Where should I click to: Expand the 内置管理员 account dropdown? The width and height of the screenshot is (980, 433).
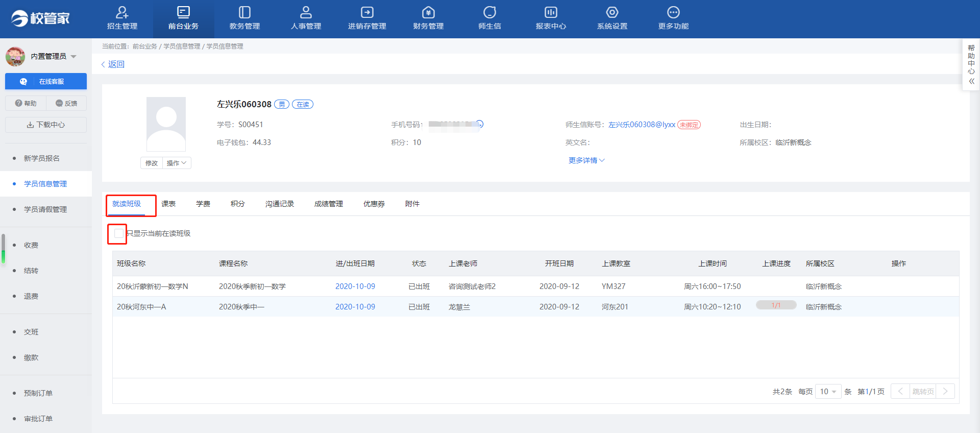(73, 56)
